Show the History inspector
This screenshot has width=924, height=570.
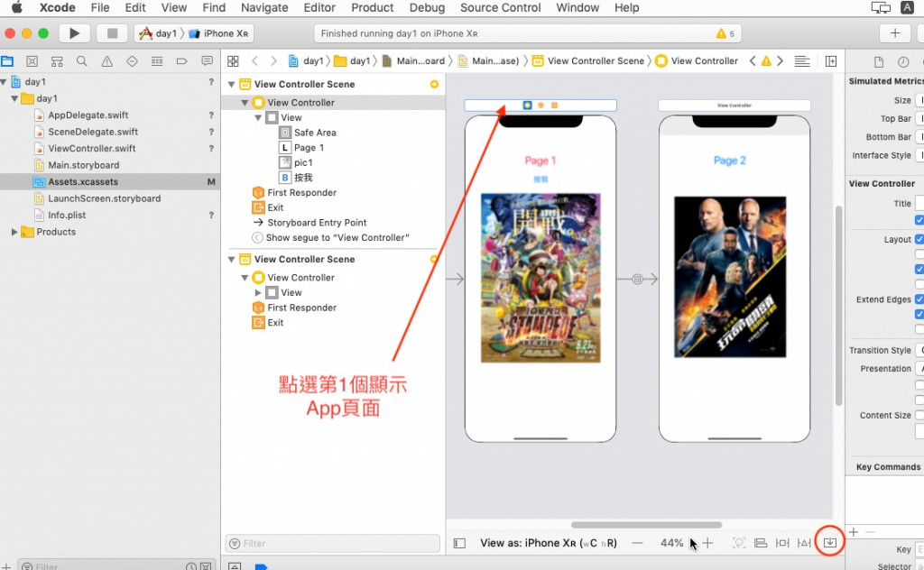coord(903,62)
